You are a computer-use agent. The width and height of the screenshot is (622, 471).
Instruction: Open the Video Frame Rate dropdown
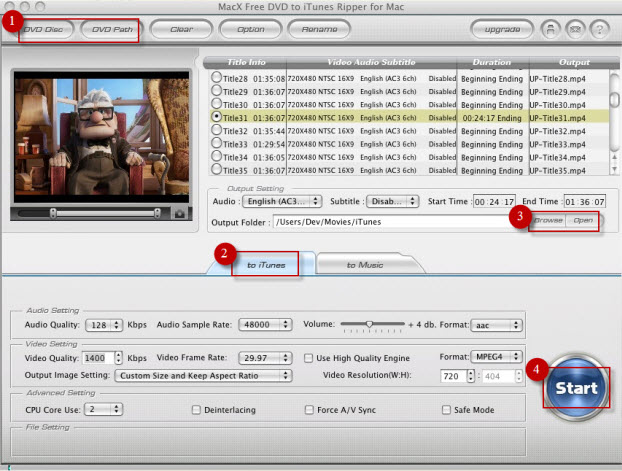point(265,358)
